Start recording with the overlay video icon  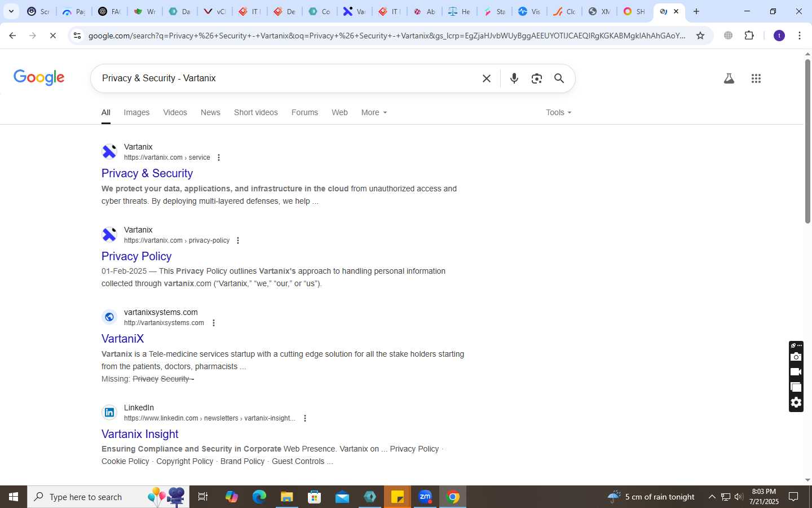point(796,372)
